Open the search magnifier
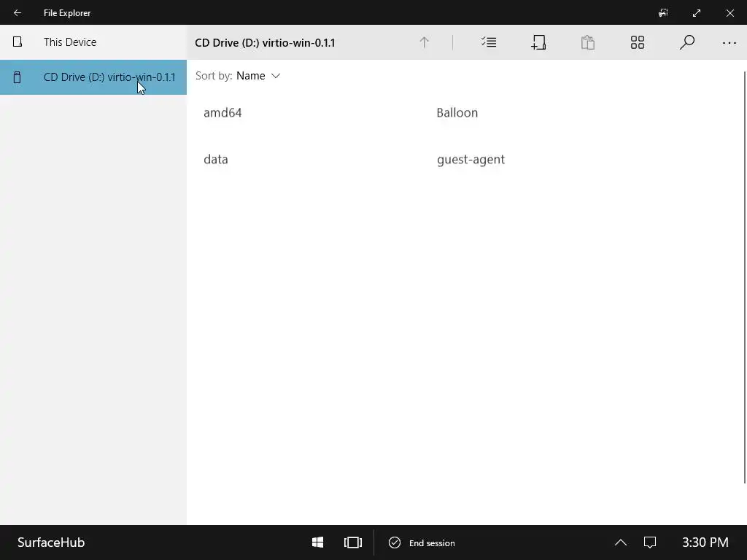The width and height of the screenshot is (747, 560). tap(686, 42)
